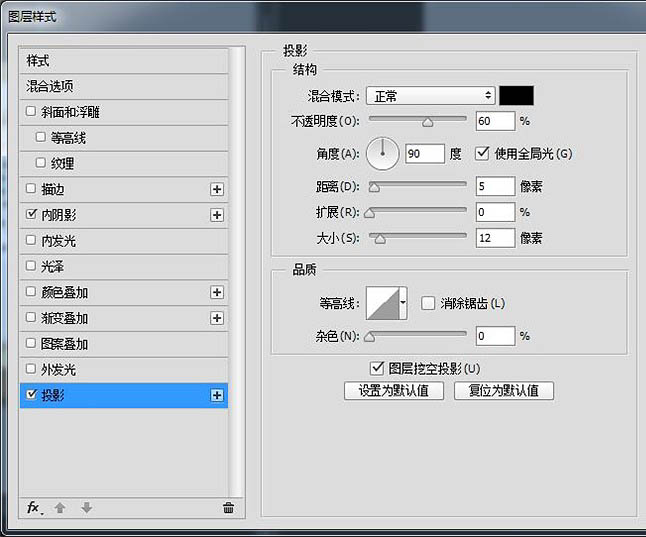Image resolution: width=646 pixels, height=537 pixels.
Task: Click the 复位为默认值 button
Action: (503, 391)
